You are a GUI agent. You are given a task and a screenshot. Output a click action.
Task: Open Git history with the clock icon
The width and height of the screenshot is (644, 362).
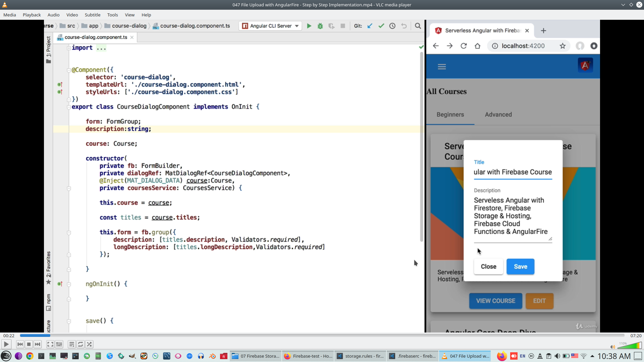[x=392, y=26]
